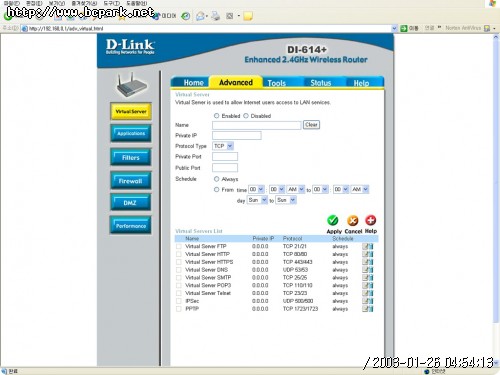Screen dimensions: 500x375
Task: Click the Private Port input field
Action: click(225, 156)
